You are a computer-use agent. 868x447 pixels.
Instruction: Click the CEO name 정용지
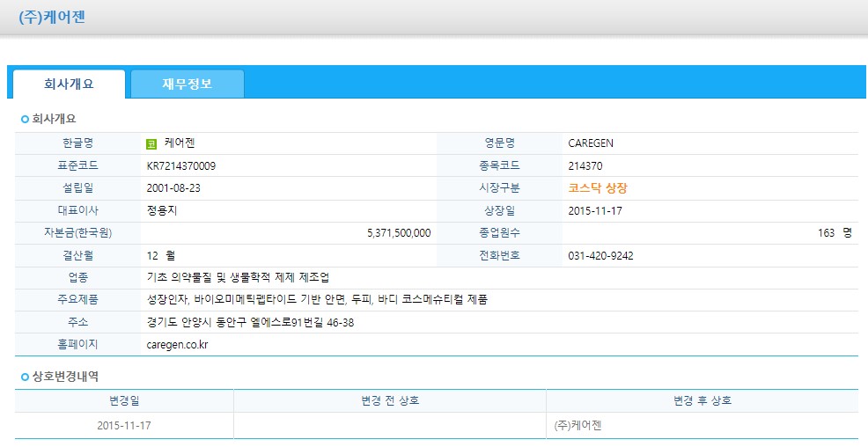point(162,211)
